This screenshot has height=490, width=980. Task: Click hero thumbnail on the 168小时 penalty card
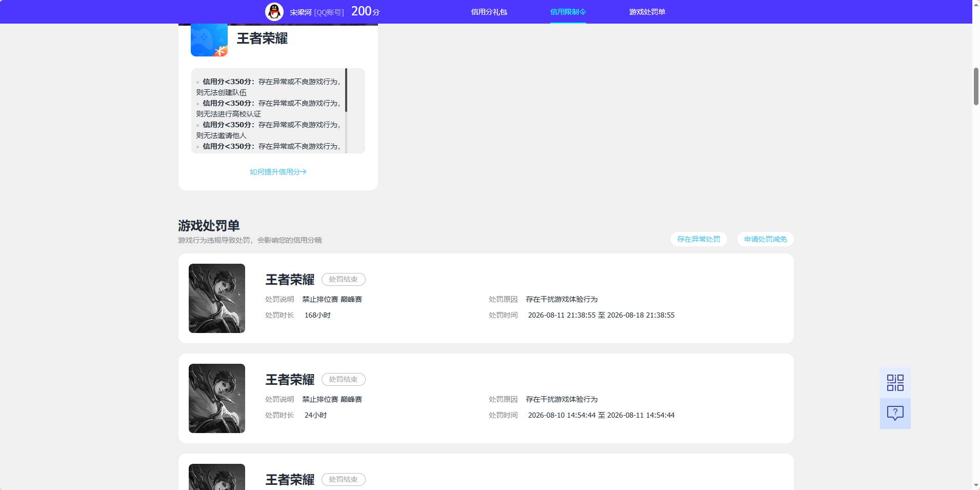(x=217, y=298)
